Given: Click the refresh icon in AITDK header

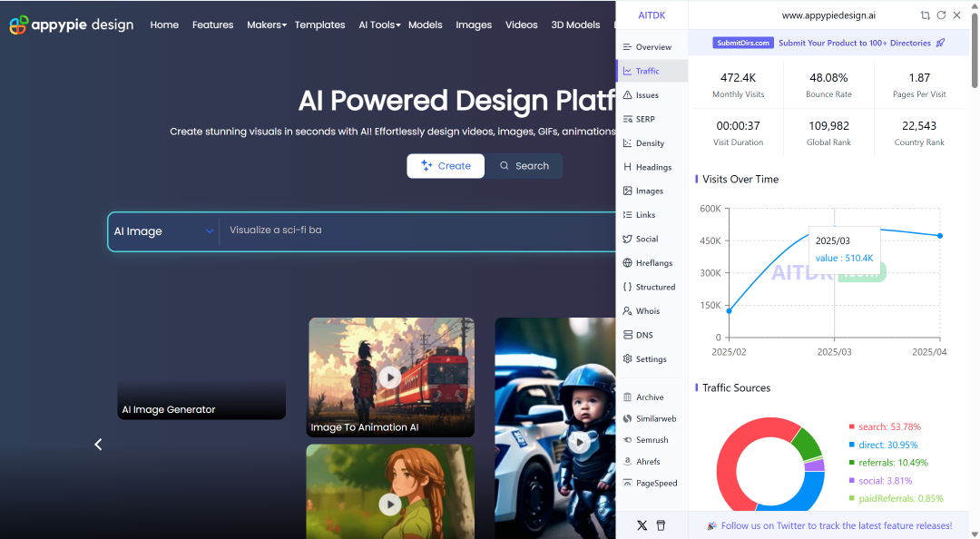Looking at the screenshot, I should (x=941, y=15).
